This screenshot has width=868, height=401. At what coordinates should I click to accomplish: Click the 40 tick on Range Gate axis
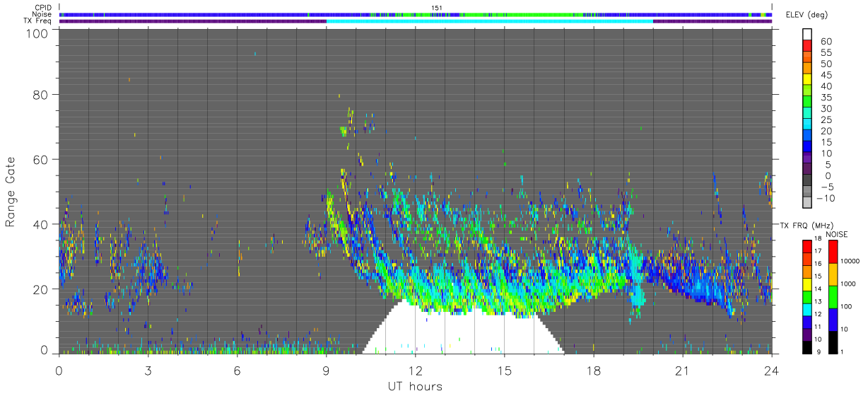coord(40,224)
